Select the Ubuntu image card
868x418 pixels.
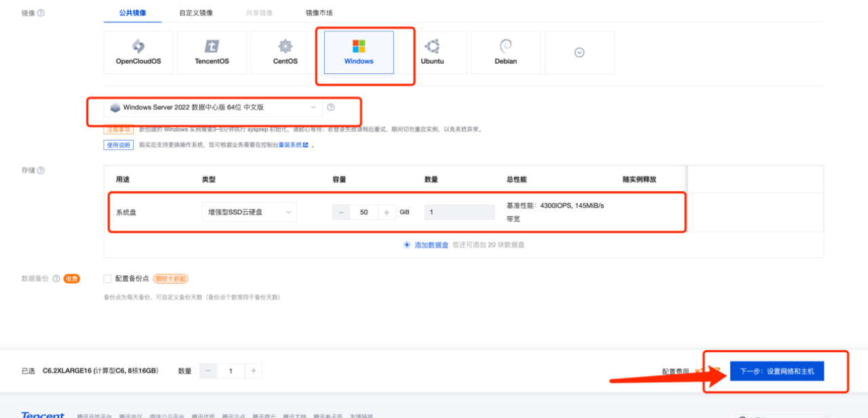tap(432, 52)
